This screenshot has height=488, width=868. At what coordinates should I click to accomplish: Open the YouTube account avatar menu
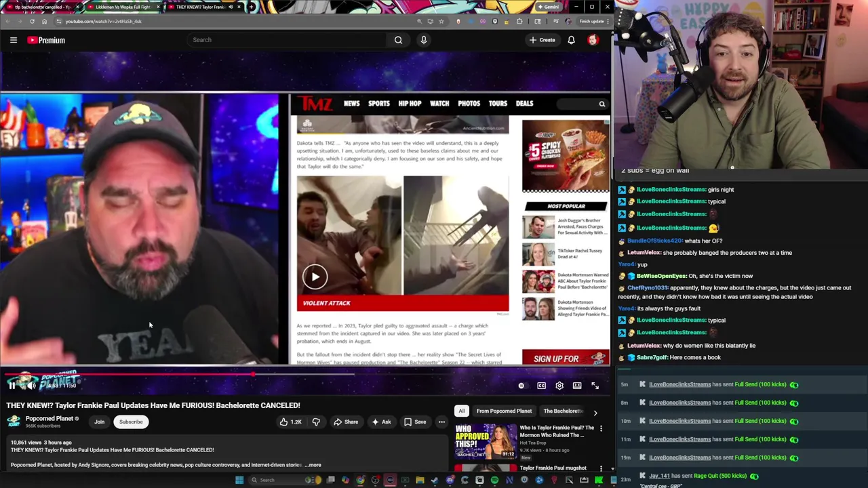[x=593, y=40]
